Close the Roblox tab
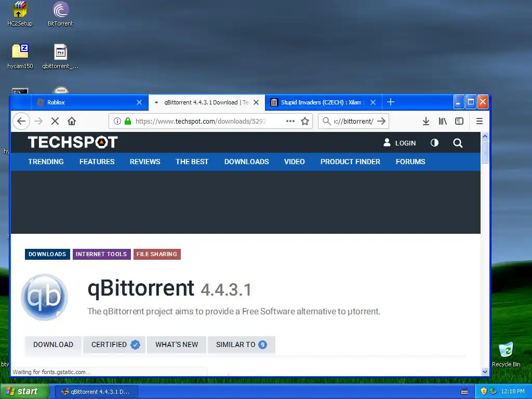Screen dimensions: 532x399 coord(139,102)
